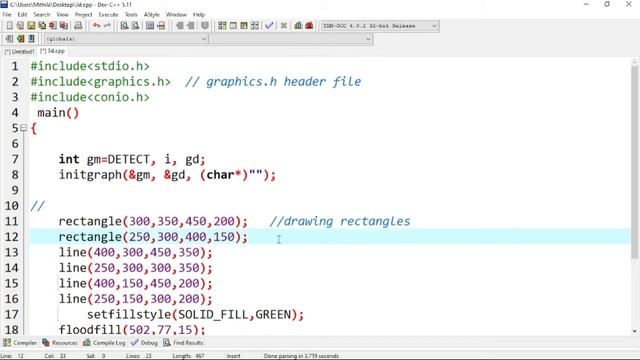Click the '// graphics.h header file' comment

click(273, 82)
